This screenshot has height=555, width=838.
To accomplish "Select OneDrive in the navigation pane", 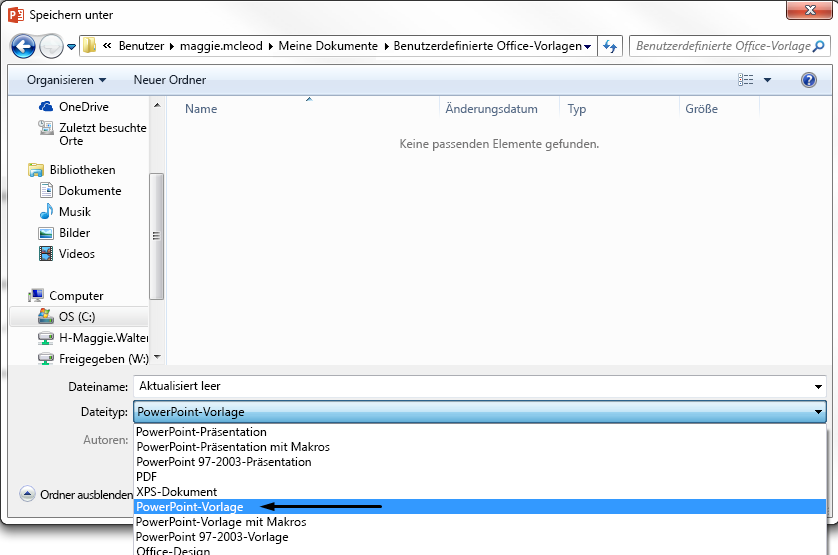I will 73,106.
